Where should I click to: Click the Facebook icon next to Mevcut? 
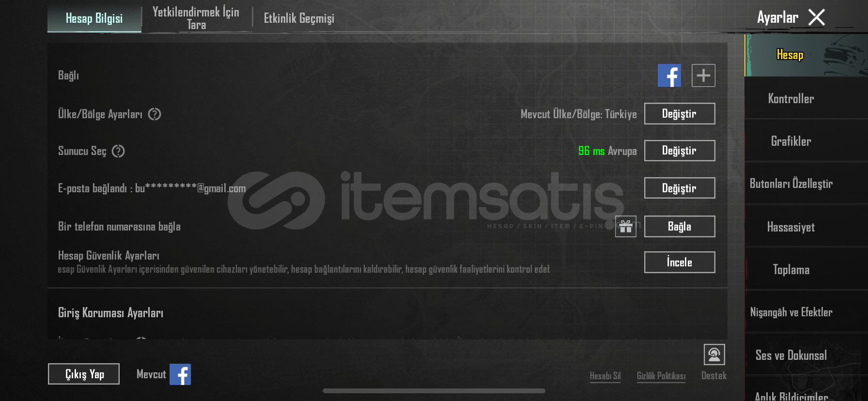[180, 374]
